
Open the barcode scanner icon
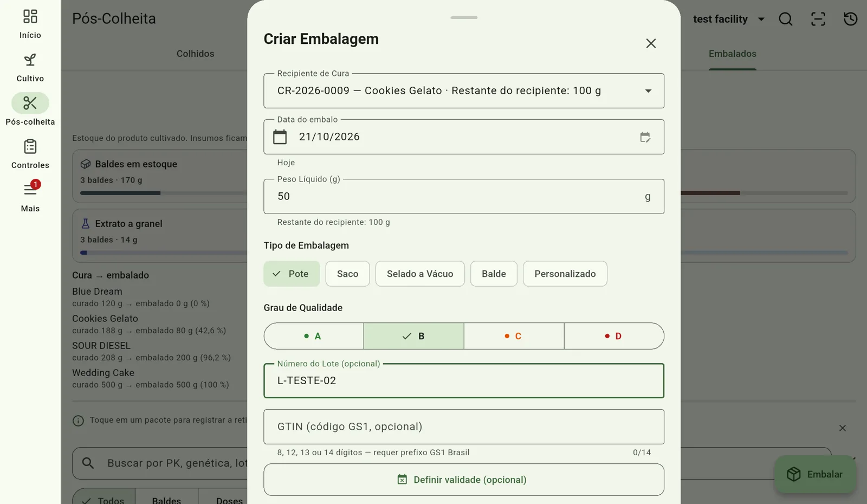(818, 19)
